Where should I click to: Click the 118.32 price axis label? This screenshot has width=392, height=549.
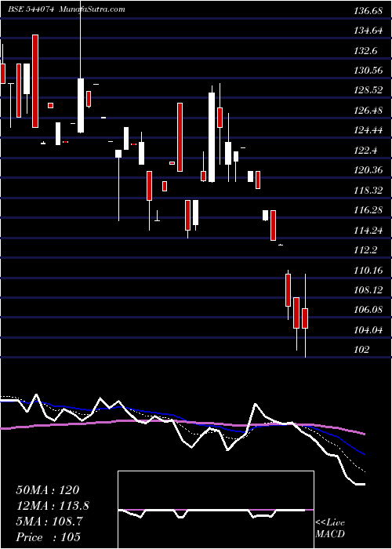368,191
